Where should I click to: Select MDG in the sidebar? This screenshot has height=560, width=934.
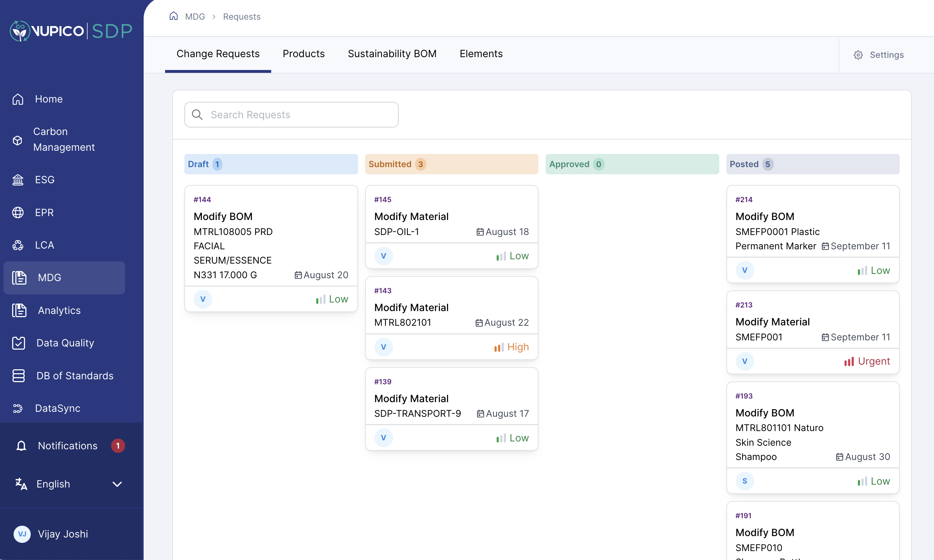coord(64,278)
